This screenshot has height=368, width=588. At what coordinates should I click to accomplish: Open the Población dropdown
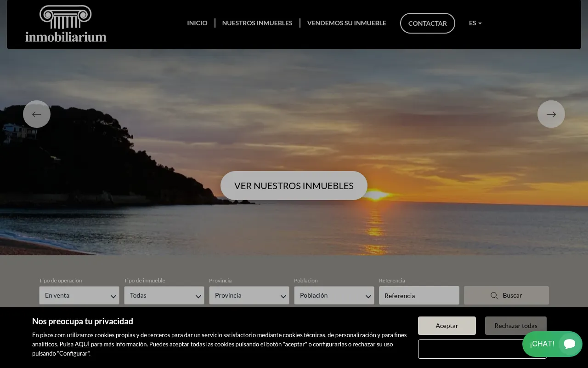334,295
